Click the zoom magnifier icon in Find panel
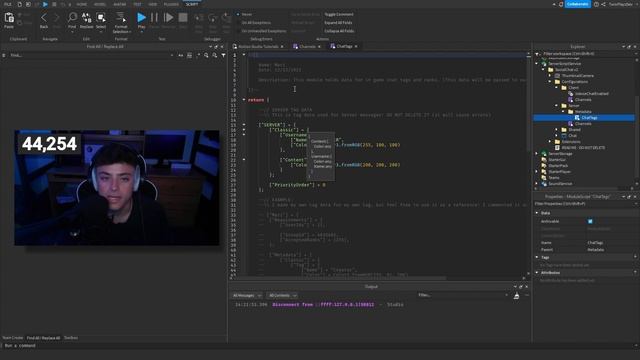This screenshot has width=640, height=360. click(x=207, y=55)
